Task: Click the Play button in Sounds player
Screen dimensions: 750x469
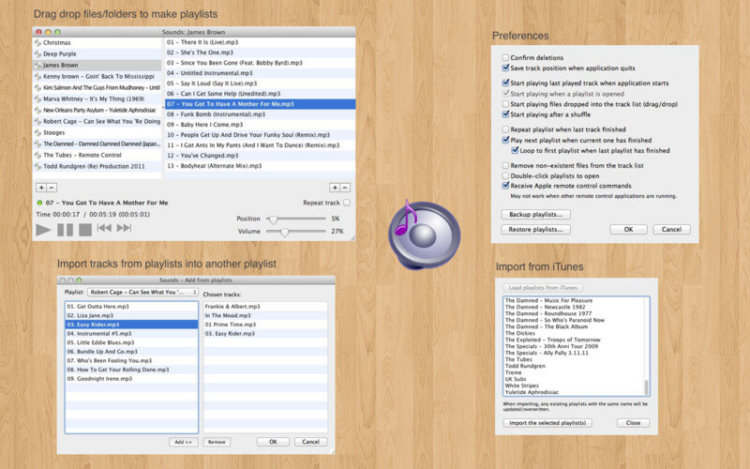Action: [x=43, y=229]
